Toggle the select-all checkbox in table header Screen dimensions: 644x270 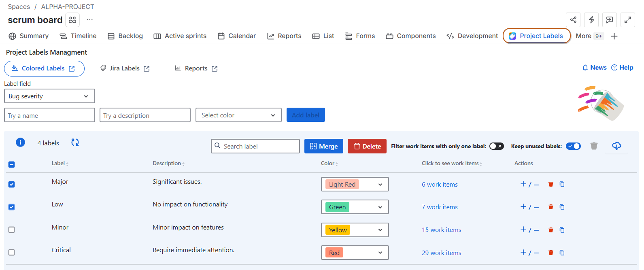[x=12, y=164]
